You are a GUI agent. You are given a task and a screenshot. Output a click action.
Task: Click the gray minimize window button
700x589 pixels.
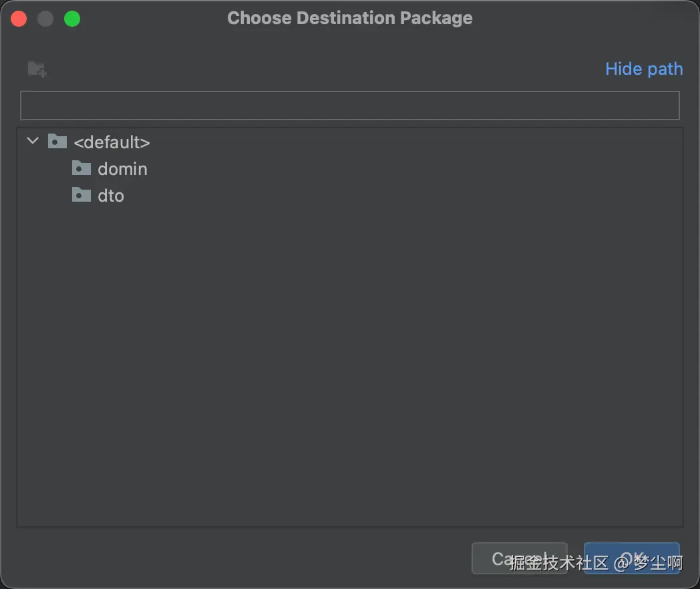[x=45, y=19]
